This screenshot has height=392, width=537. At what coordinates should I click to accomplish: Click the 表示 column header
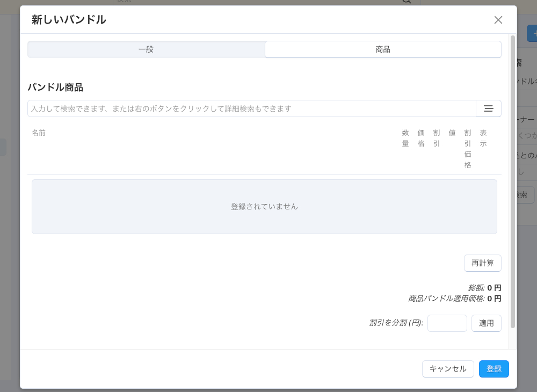tap(483, 138)
